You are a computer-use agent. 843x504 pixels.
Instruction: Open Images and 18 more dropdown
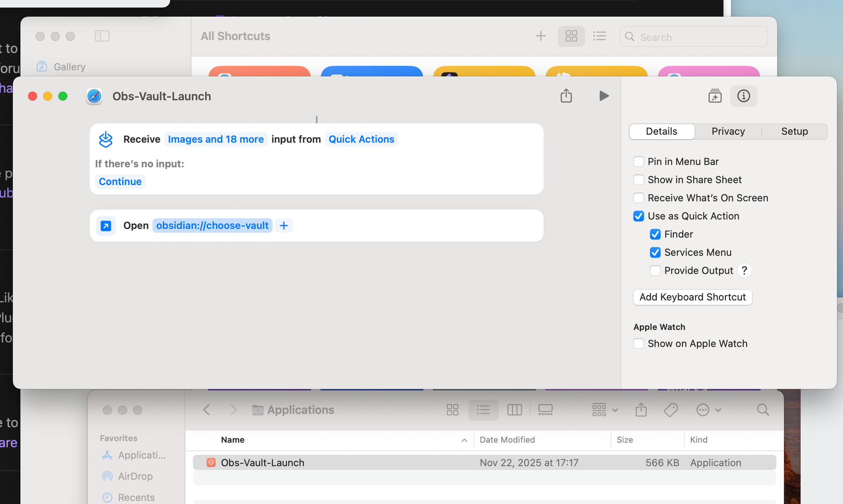point(216,139)
